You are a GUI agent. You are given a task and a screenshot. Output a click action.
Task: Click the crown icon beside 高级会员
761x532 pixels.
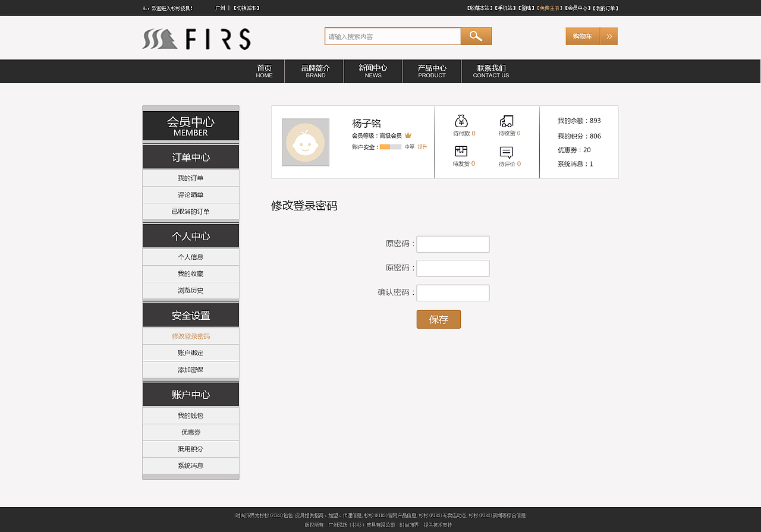[x=407, y=135]
